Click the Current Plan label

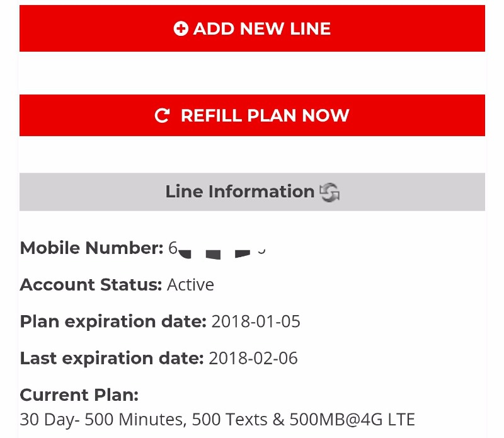79,395
